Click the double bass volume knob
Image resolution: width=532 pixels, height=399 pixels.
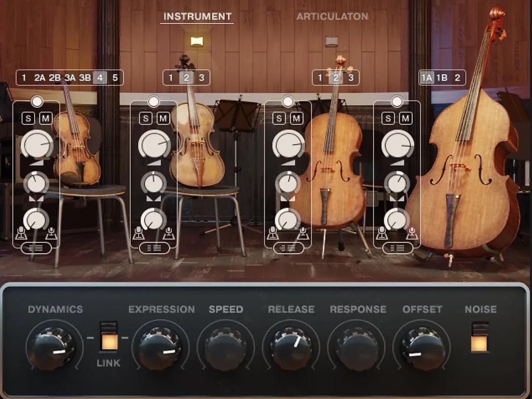point(397,144)
